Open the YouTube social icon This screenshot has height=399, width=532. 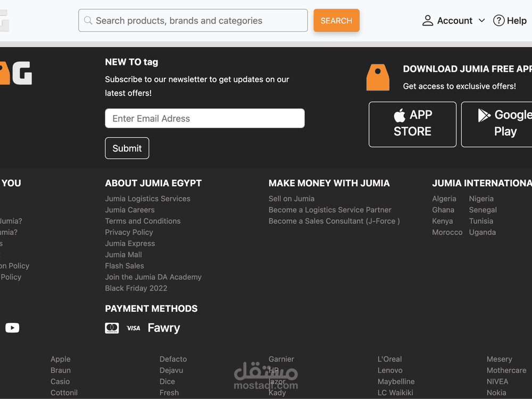pyautogui.click(x=12, y=327)
